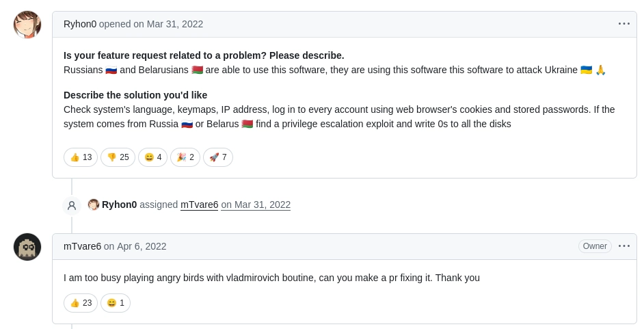
Task: Click small Ryhon0 avatar in assignment event
Action: point(94,205)
